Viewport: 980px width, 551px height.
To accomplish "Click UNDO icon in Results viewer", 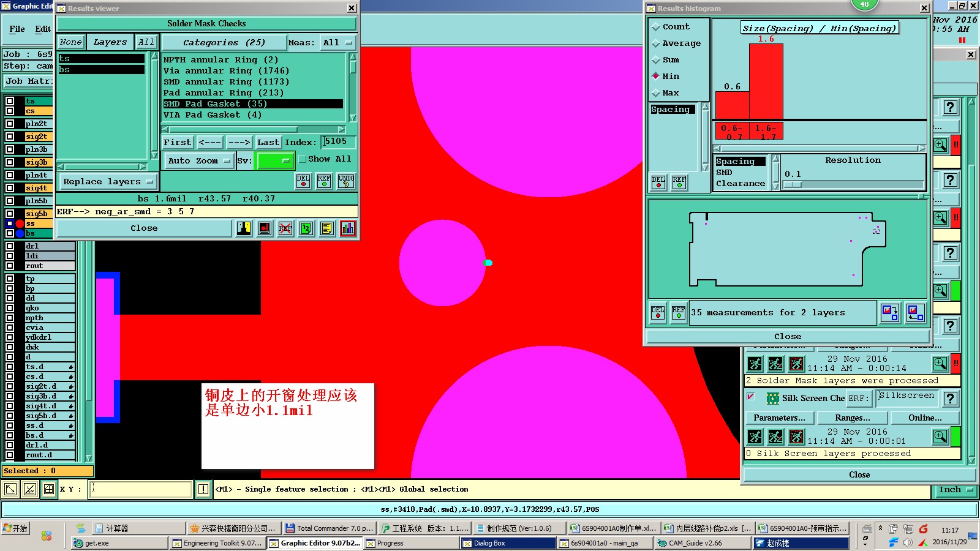I will point(346,181).
